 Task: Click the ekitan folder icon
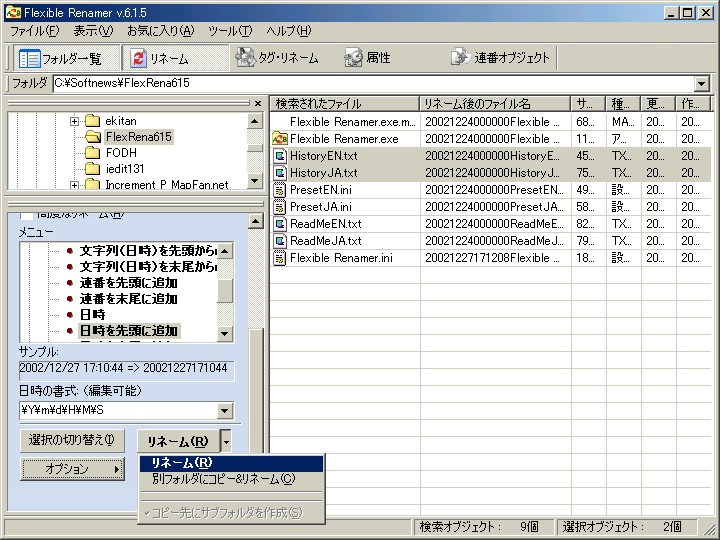tap(93, 121)
